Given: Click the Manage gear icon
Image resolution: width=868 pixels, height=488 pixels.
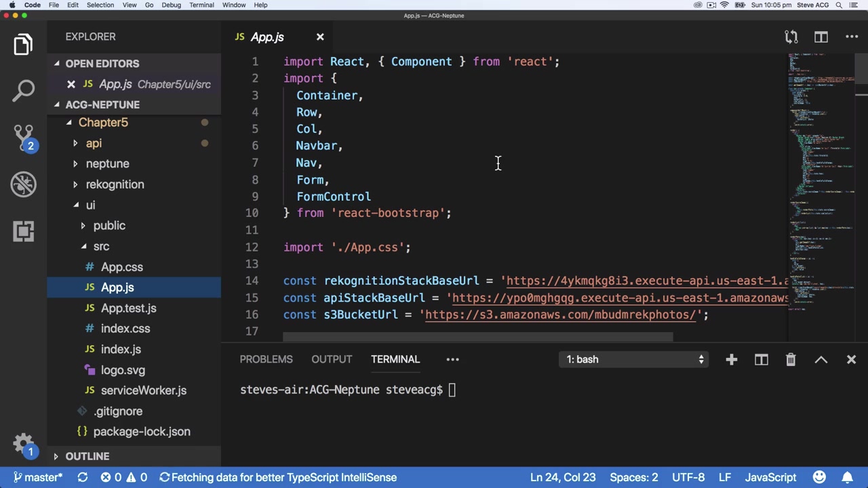Looking at the screenshot, I should point(24,444).
